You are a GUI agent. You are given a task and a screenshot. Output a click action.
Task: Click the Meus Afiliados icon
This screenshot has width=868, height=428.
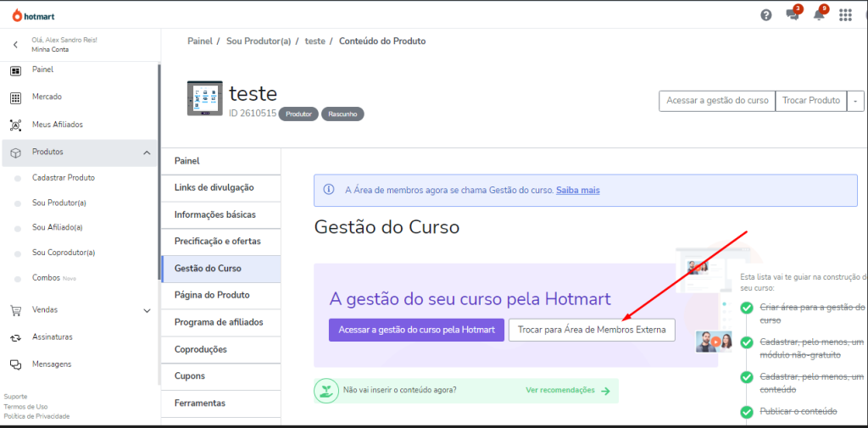pyautogui.click(x=15, y=125)
